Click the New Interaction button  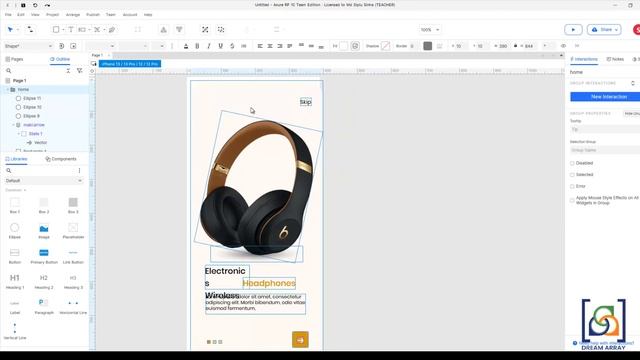[605, 97]
